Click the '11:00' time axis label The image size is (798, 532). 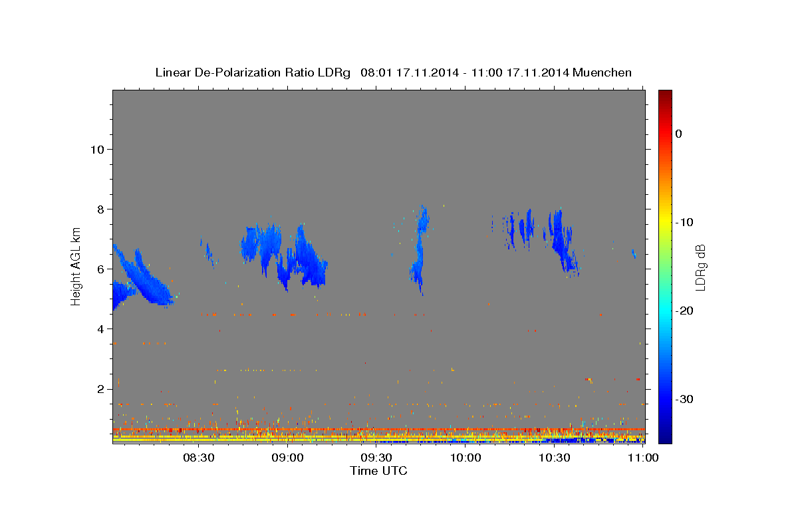[x=643, y=458]
